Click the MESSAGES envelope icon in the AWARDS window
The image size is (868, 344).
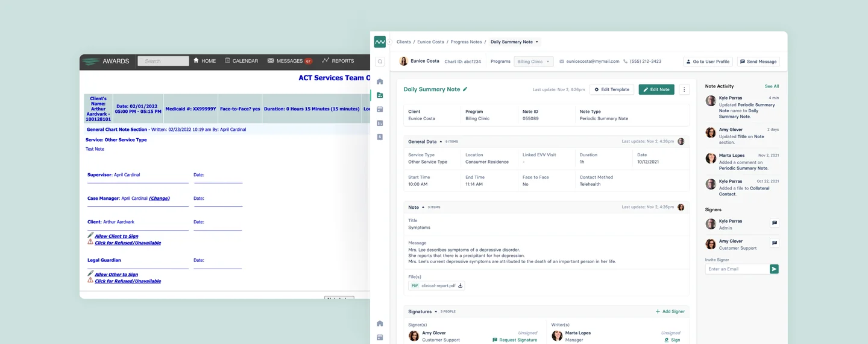[x=271, y=60]
